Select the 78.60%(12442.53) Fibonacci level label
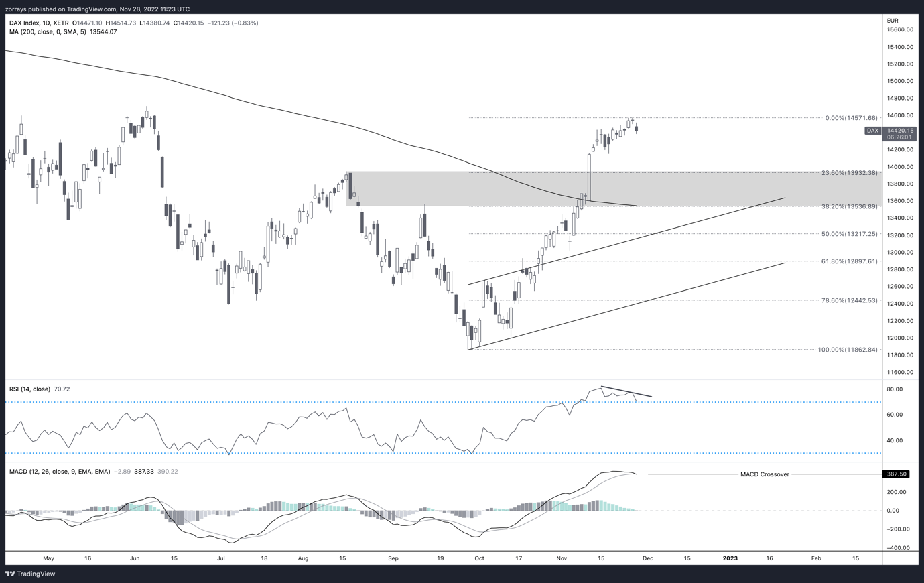This screenshot has width=924, height=583. [849, 300]
